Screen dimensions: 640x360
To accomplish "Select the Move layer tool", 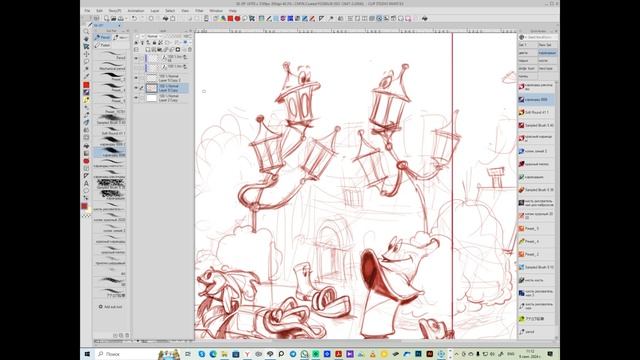I will coord(86,54).
